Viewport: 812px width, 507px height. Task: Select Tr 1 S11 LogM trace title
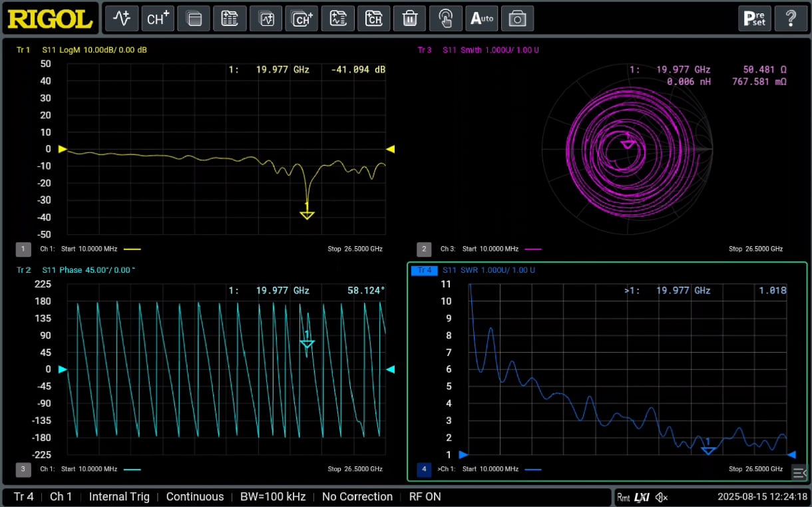tap(82, 50)
